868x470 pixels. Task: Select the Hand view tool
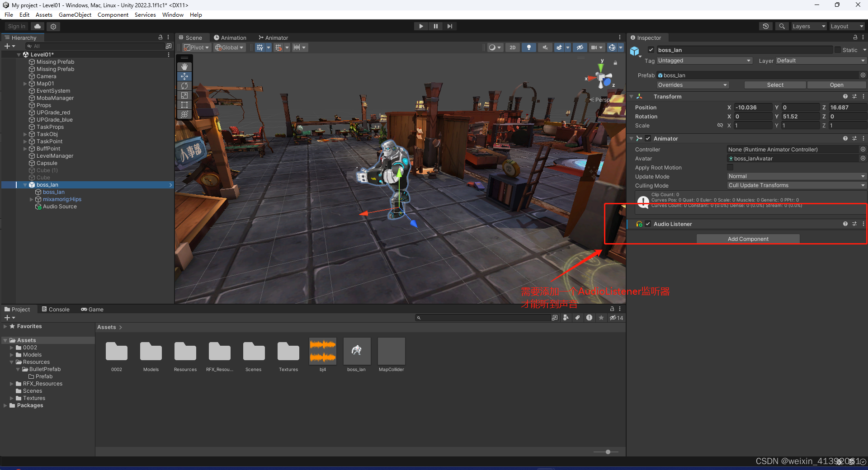tap(184, 67)
